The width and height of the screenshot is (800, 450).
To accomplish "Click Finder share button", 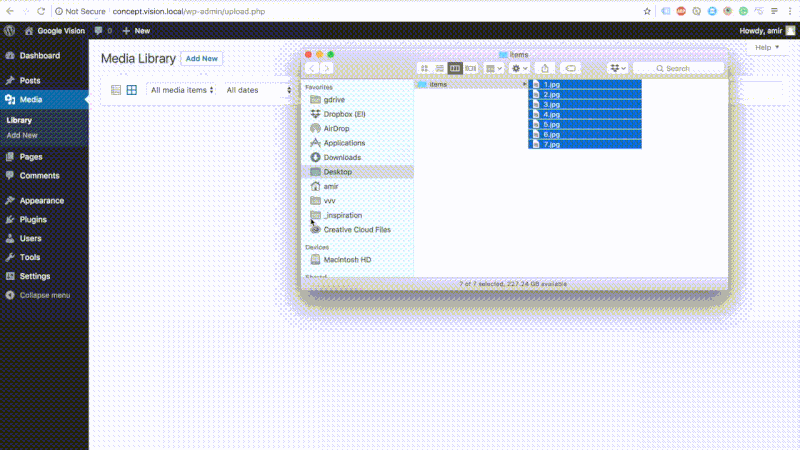I will [545, 68].
